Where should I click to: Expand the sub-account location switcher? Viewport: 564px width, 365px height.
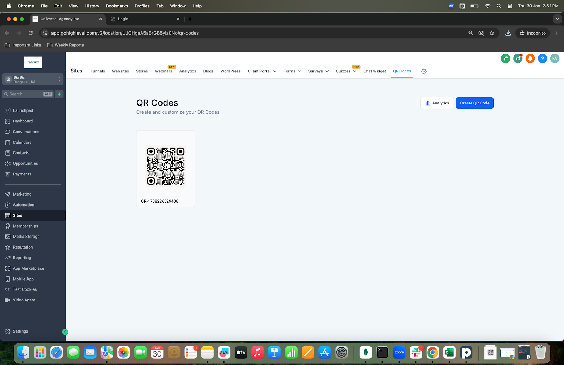point(32,79)
